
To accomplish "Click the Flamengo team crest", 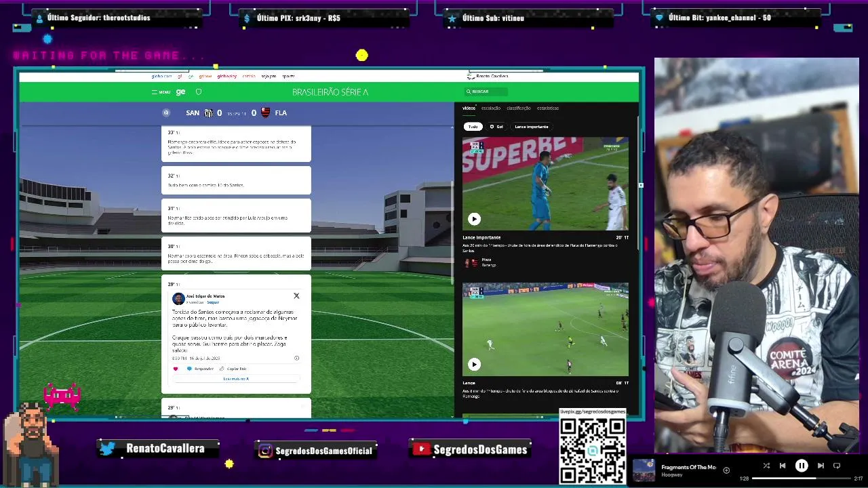I will pos(265,113).
